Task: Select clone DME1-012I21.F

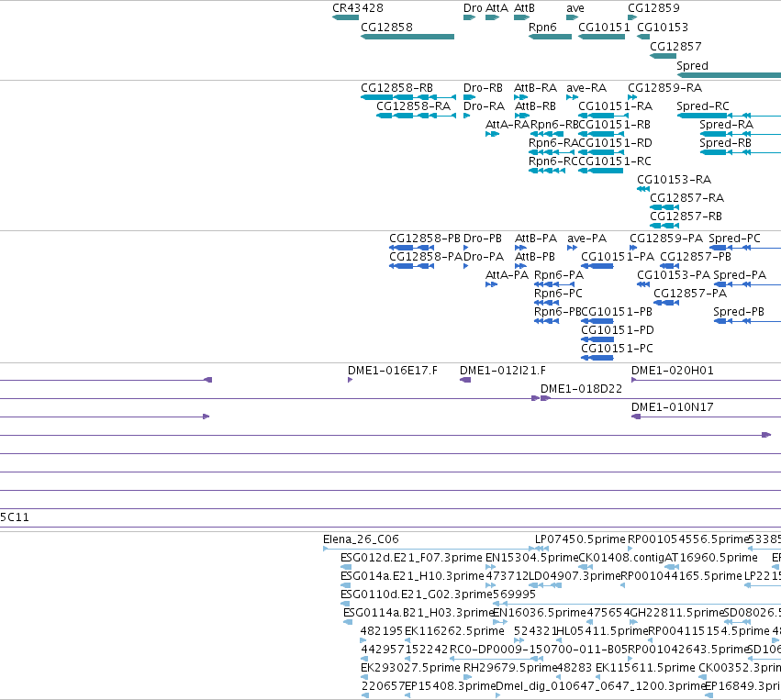Action: click(465, 380)
